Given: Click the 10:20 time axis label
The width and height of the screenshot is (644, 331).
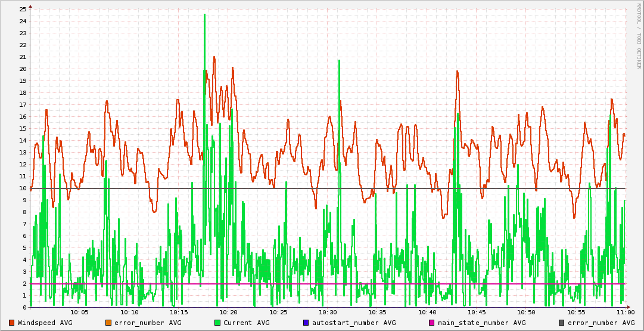Looking at the screenshot, I should tap(229, 313).
